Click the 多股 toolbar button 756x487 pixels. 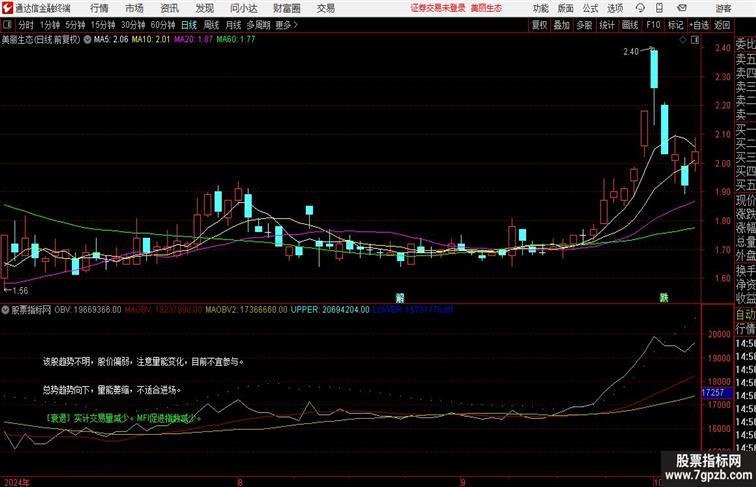click(584, 25)
